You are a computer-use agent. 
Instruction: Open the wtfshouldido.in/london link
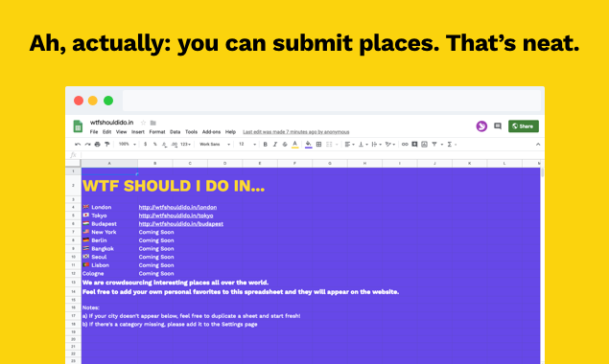pos(177,207)
